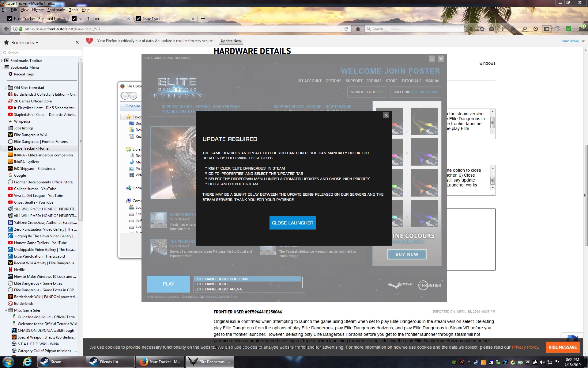Select Elite Dangerous: Arena in launcher list
Screen dimensions: 588x368
218,289
